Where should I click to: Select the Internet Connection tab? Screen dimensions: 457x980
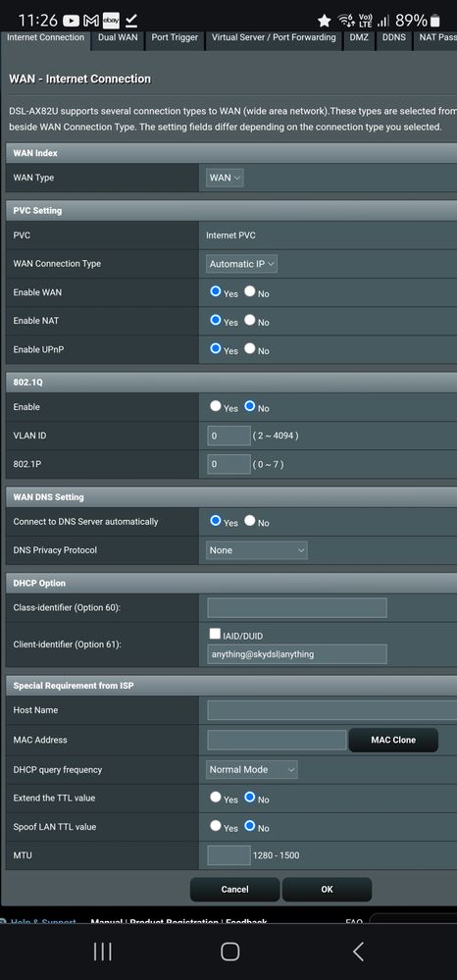pyautogui.click(x=46, y=38)
